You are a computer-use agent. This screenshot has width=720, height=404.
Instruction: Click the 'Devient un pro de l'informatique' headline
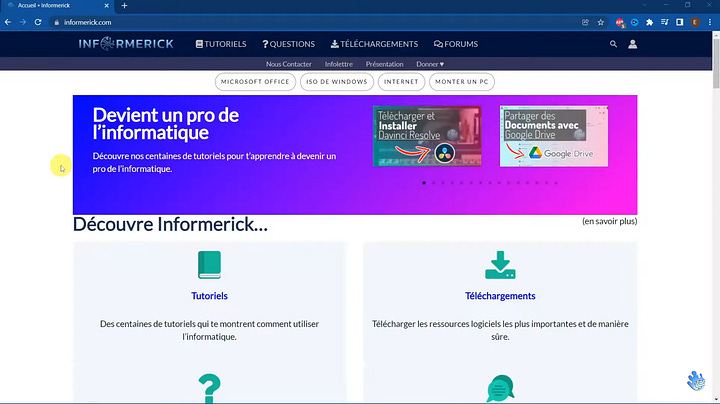[166, 123]
